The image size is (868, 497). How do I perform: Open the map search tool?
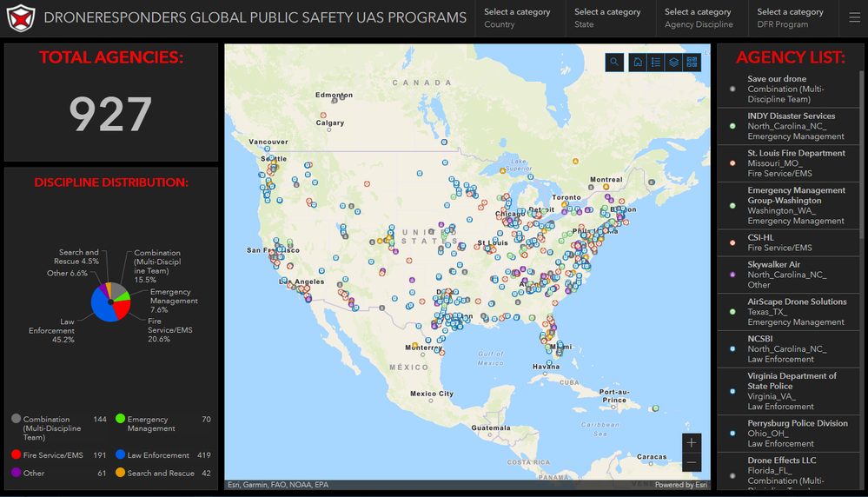click(614, 63)
